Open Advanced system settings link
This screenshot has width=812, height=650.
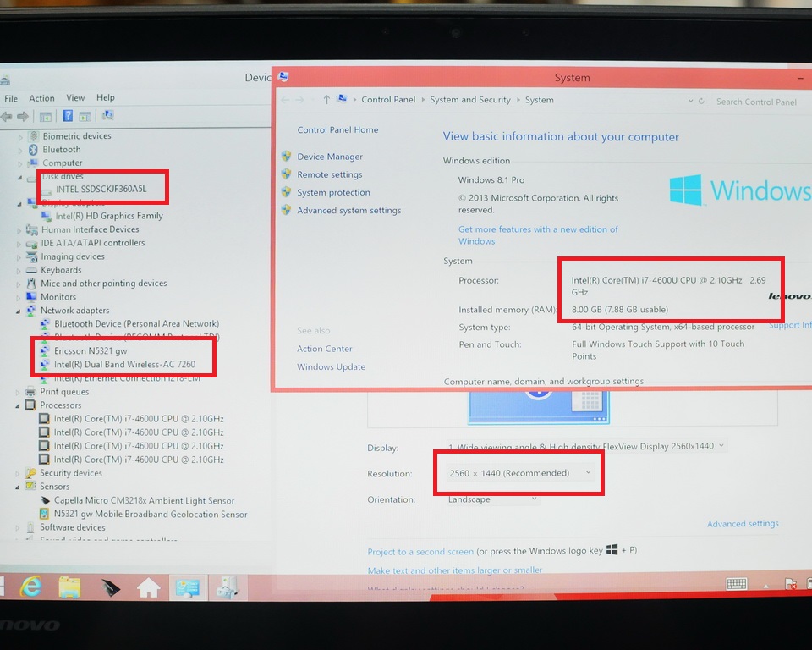tap(349, 211)
